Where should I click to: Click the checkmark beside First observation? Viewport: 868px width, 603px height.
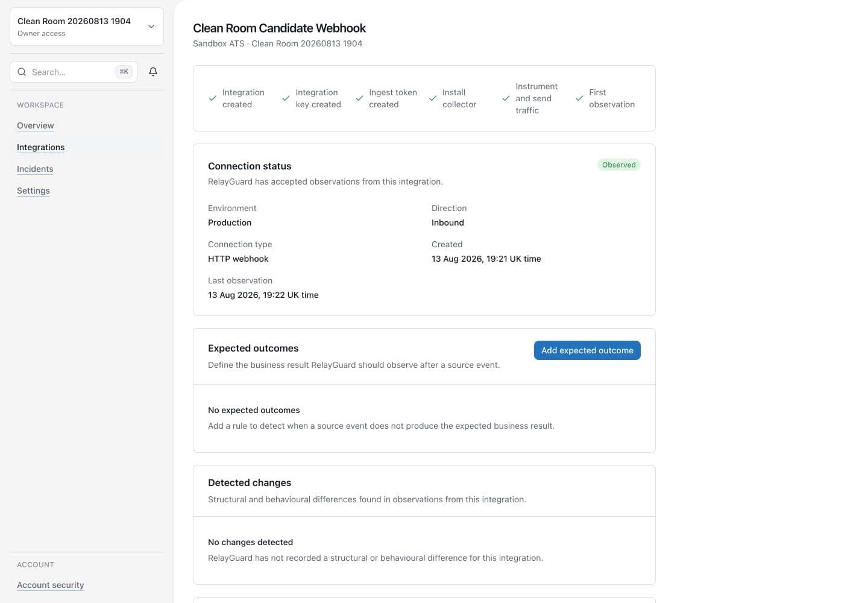click(579, 98)
